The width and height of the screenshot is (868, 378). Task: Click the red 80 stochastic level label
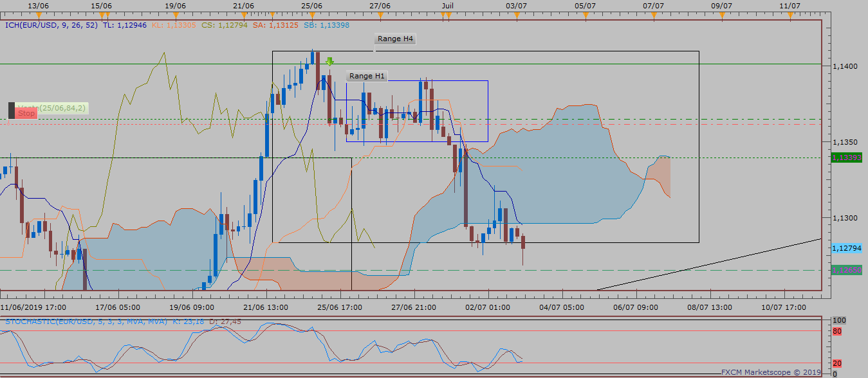tap(838, 332)
